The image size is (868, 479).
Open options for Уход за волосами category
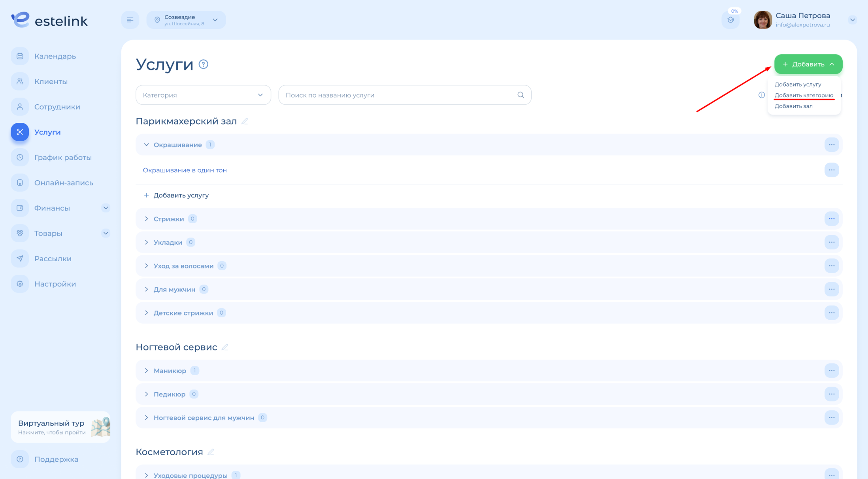click(x=832, y=266)
